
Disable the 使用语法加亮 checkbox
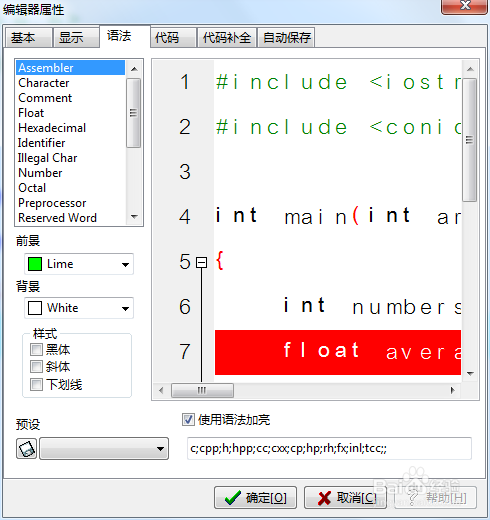(x=188, y=420)
